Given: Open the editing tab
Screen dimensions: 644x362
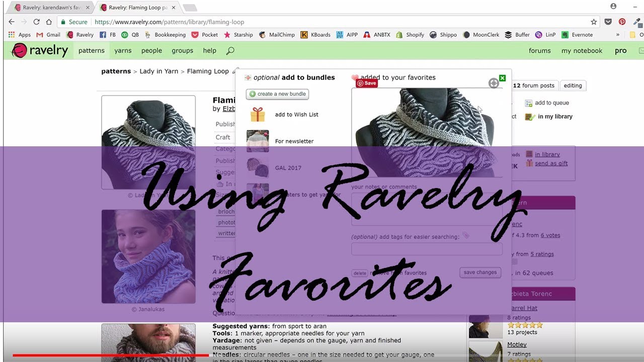Looking at the screenshot, I should coord(573,85).
